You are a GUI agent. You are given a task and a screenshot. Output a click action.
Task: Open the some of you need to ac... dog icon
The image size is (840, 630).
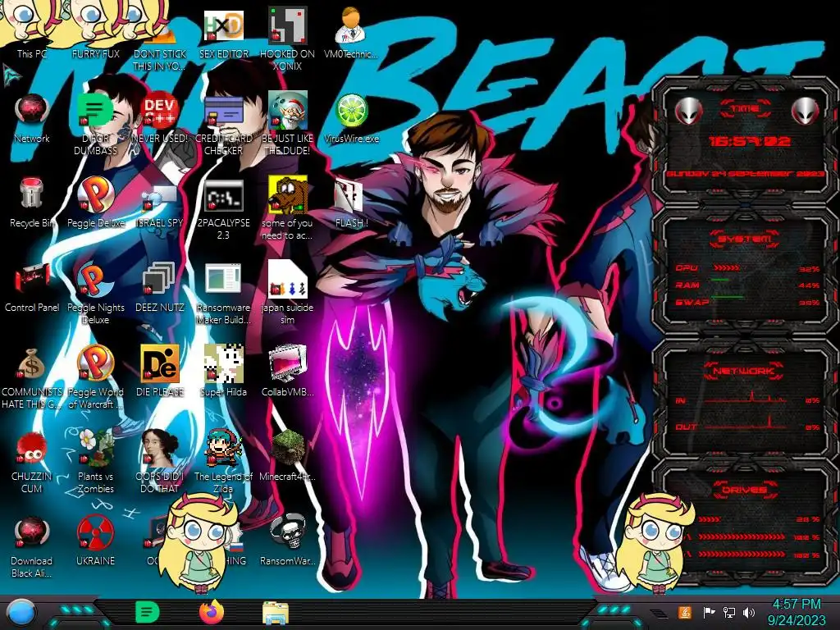pos(288,208)
